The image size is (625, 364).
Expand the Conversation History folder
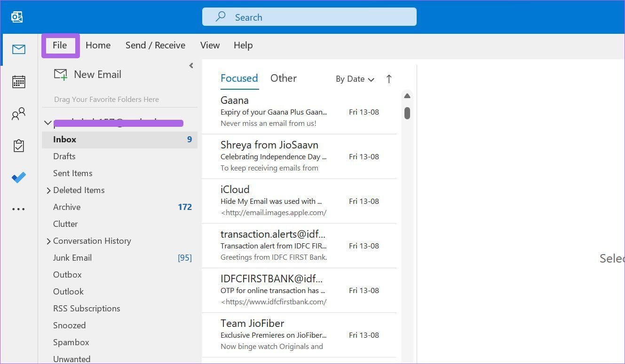point(48,241)
